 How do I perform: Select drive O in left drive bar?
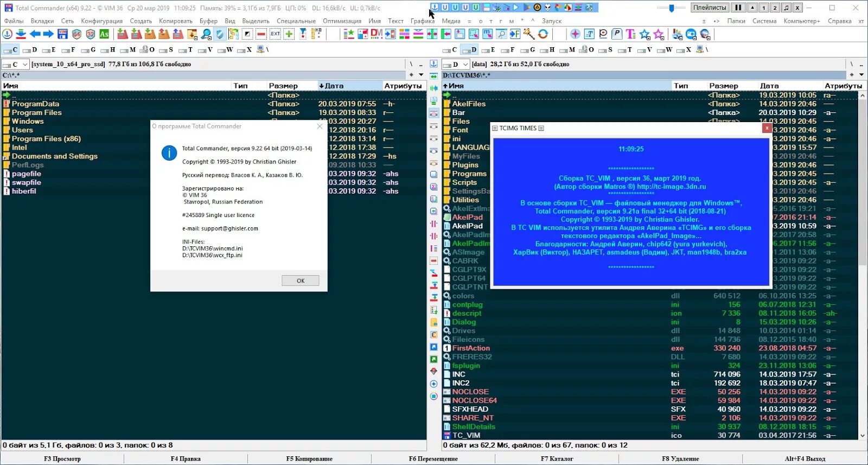148,49
